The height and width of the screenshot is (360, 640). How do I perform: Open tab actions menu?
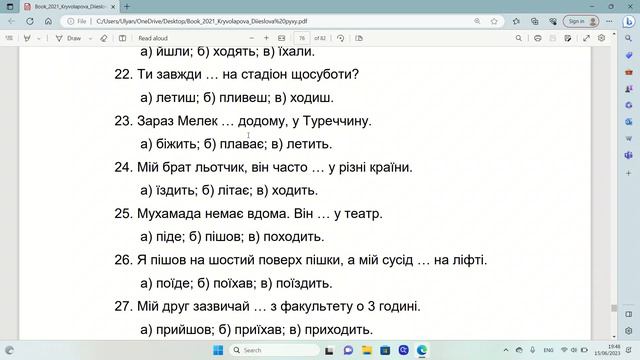tap(10, 7)
